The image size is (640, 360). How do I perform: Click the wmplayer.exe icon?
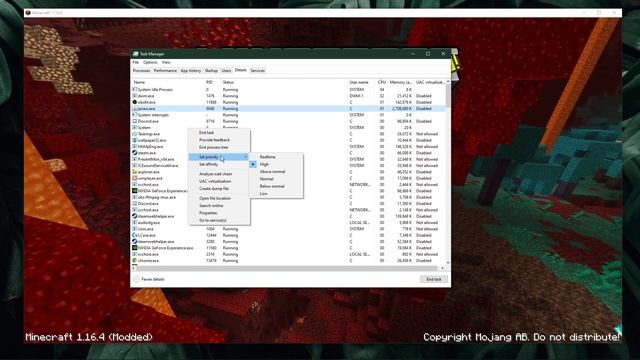135,178
